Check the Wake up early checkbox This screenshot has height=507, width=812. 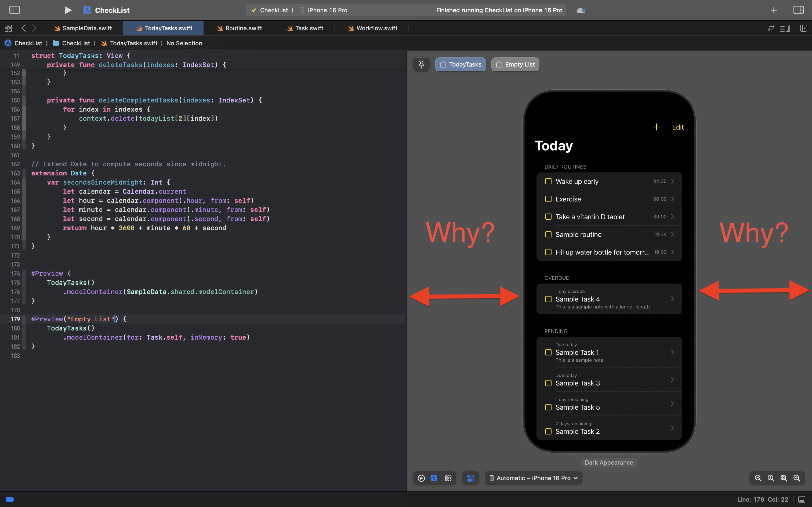(x=548, y=181)
